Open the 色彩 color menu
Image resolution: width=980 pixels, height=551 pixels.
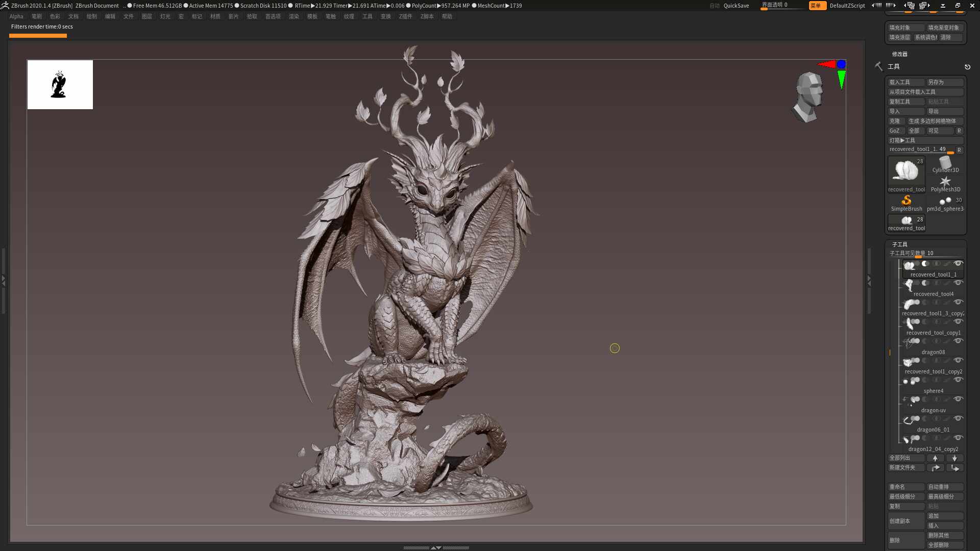(55, 16)
